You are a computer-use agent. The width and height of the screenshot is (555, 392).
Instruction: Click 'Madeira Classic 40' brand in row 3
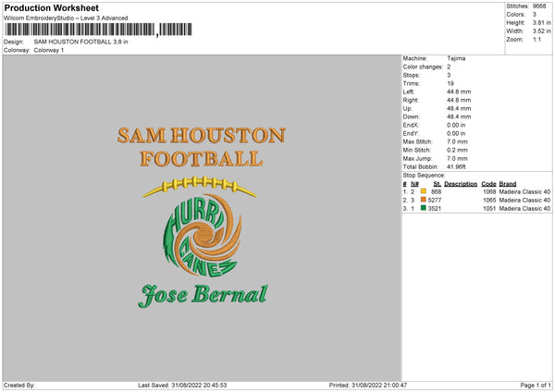[x=524, y=209]
